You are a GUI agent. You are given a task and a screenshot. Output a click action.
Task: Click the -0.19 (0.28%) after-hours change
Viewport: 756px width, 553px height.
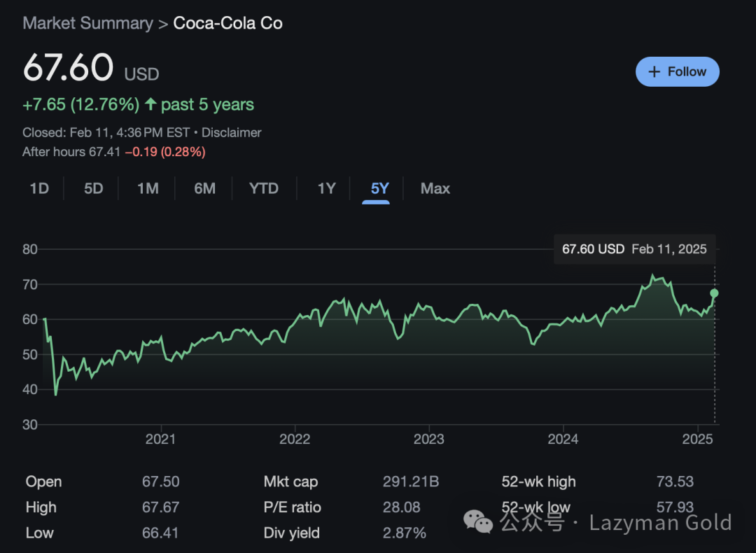pyautogui.click(x=165, y=152)
